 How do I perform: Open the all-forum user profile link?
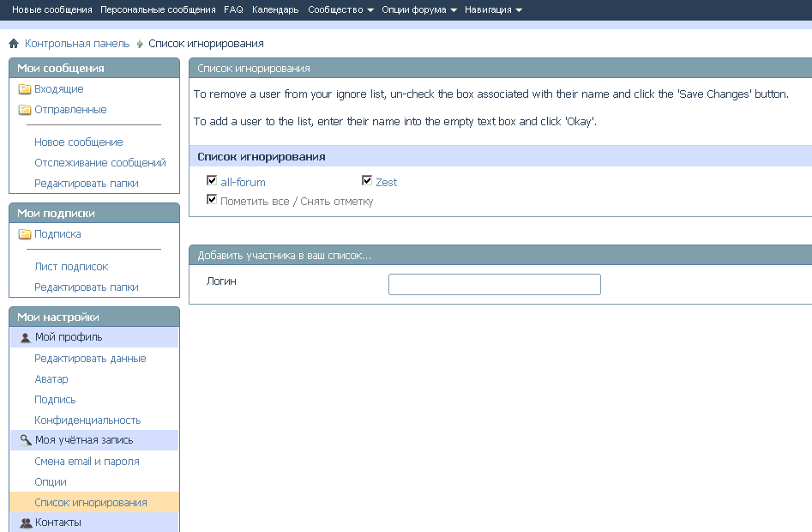coord(243,183)
